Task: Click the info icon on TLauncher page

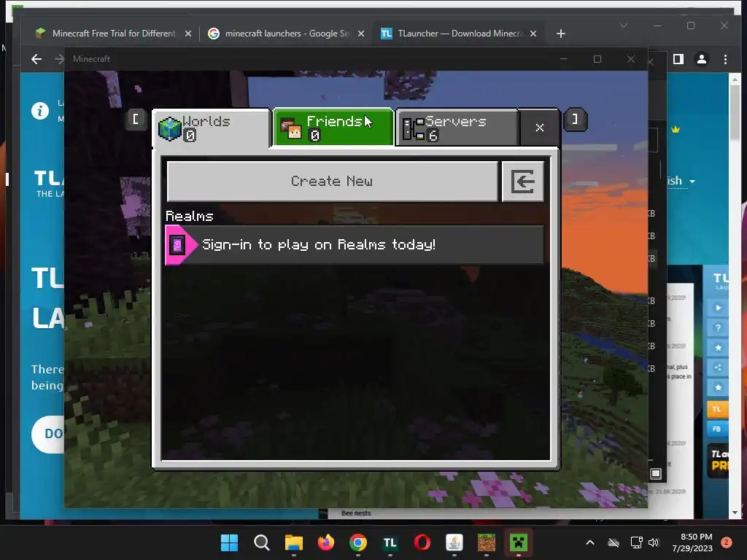Action: [x=40, y=111]
